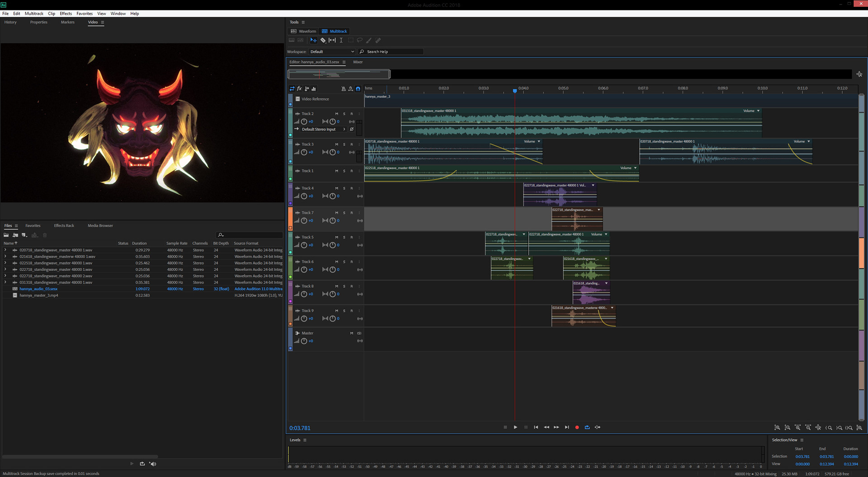The height and width of the screenshot is (477, 868).
Task: Switch to Multitrack view
Action: coord(335,31)
